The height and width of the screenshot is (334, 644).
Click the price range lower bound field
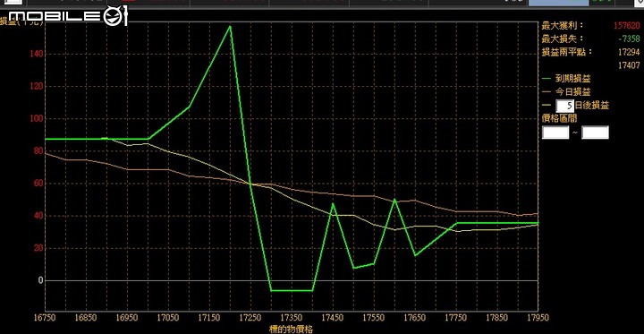[555, 133]
